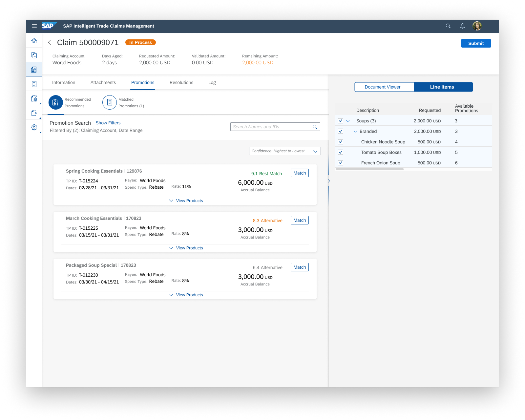
Task: Open the settings gear in the sidebar
Action: [x=34, y=127]
